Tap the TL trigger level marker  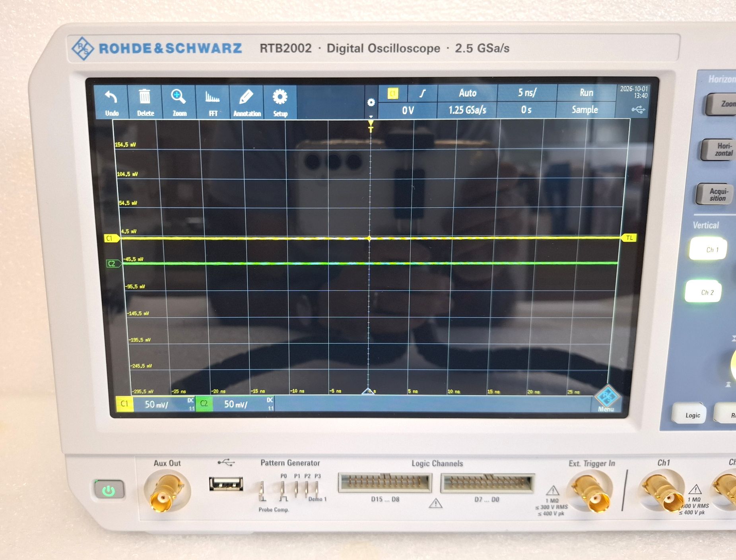click(629, 238)
